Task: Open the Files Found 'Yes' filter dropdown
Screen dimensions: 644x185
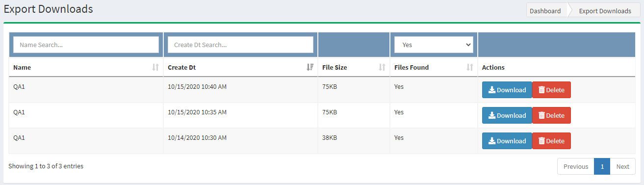Action: (x=434, y=45)
